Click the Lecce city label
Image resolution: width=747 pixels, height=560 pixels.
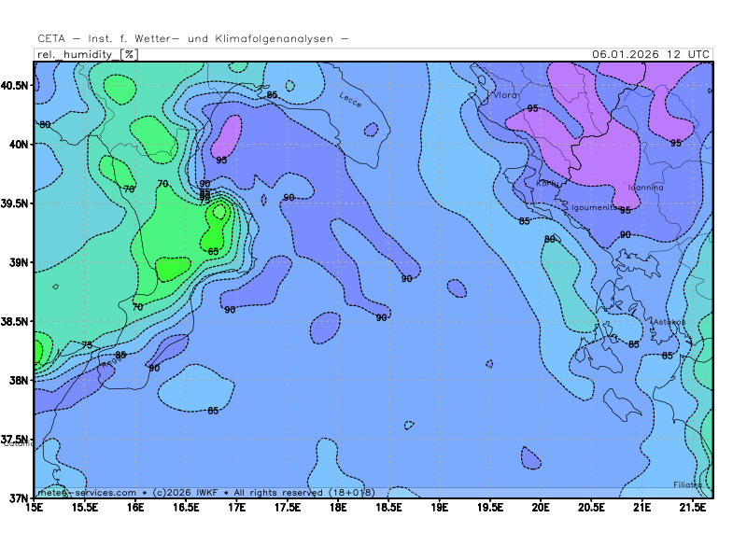(350, 100)
